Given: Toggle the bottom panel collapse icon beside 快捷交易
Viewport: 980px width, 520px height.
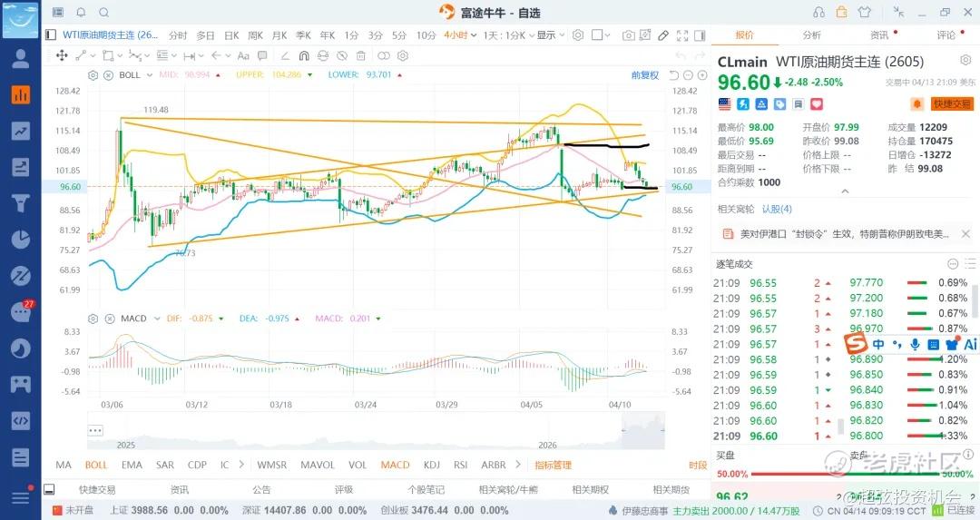Looking at the screenshot, I should pos(50,489).
